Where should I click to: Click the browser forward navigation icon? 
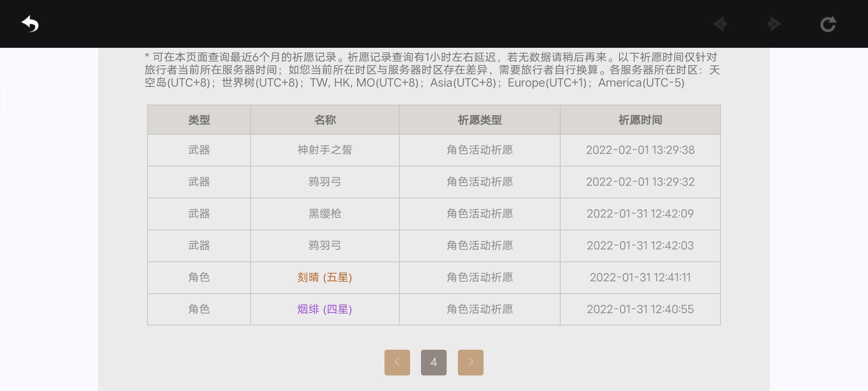774,24
